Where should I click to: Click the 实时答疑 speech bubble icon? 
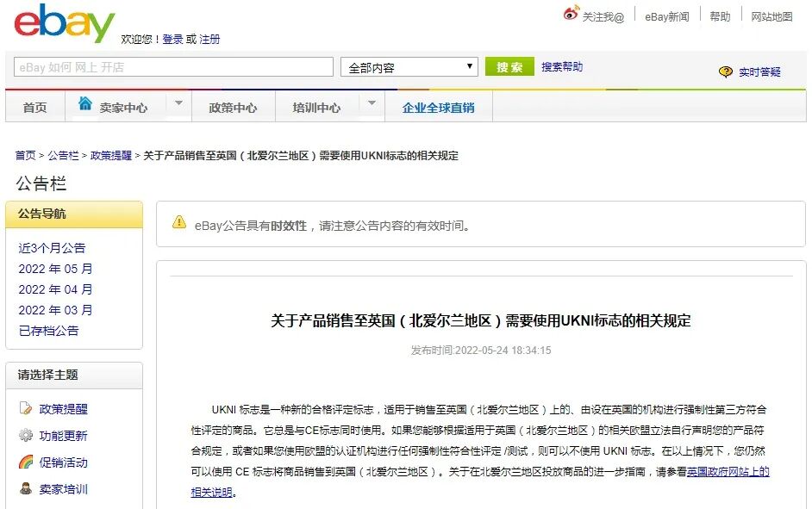tap(727, 72)
